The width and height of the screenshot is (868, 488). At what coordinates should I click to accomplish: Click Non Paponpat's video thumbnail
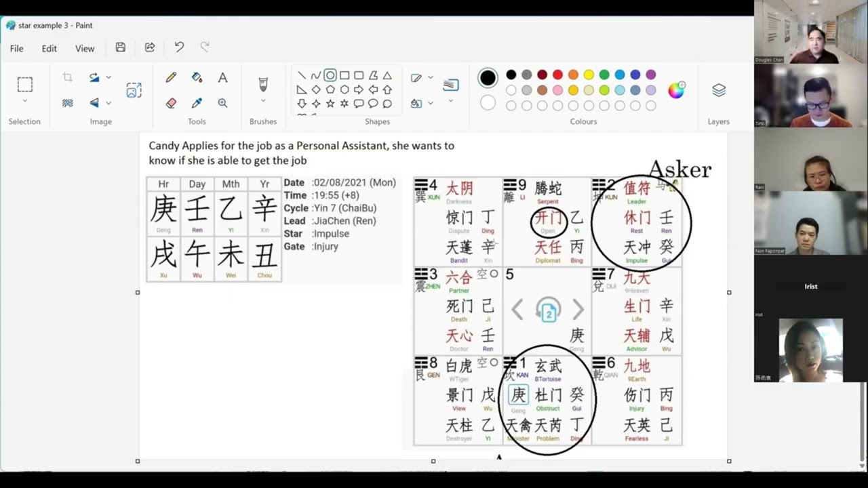point(810,223)
